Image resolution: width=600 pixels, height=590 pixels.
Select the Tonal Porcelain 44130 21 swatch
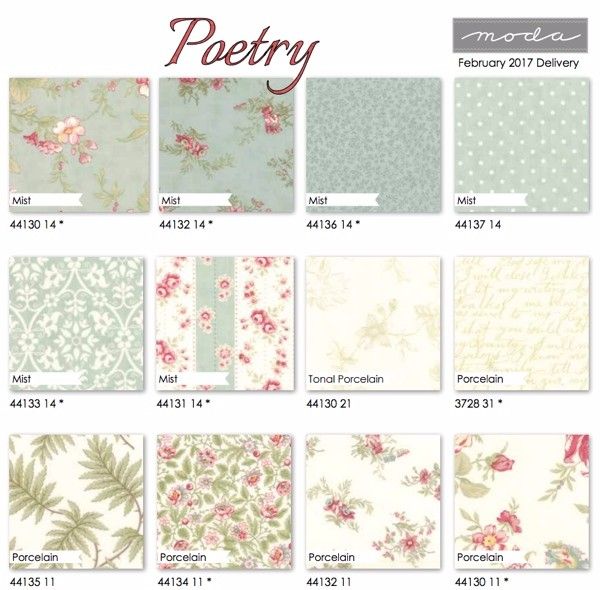point(373,323)
